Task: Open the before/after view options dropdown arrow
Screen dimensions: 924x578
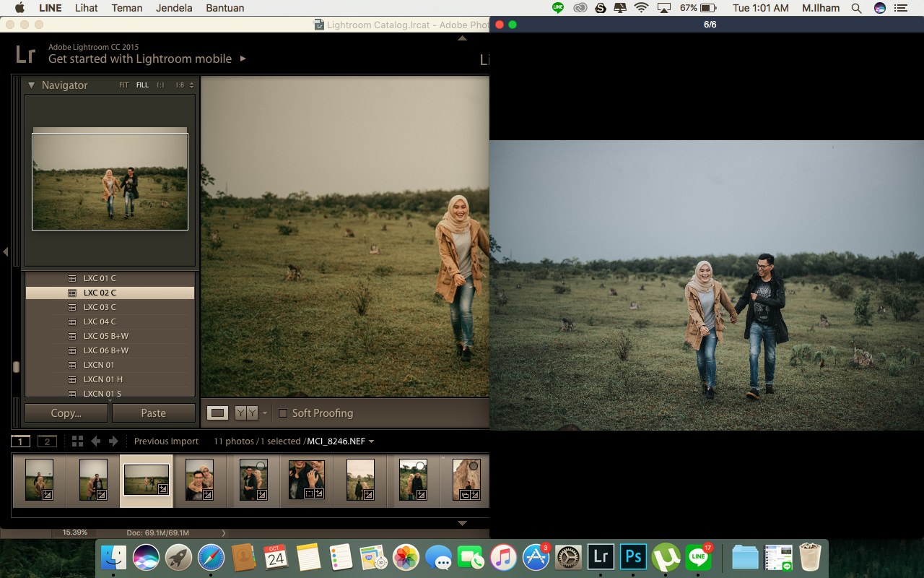Action: tap(265, 413)
